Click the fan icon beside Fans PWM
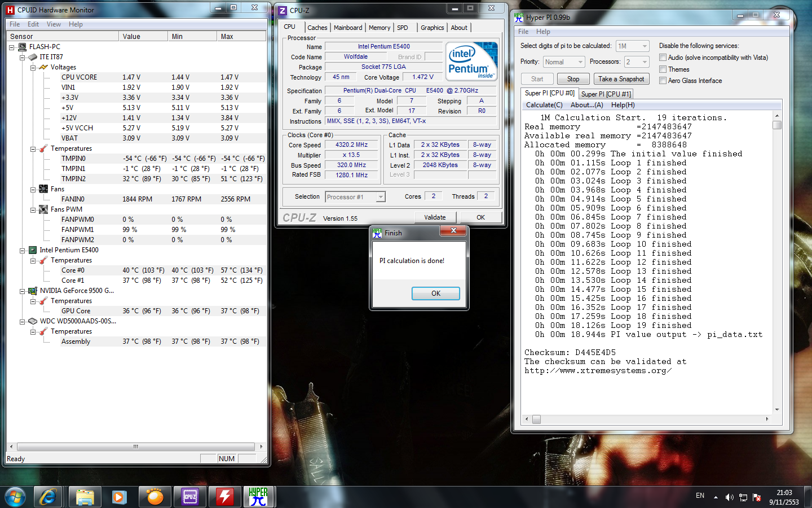The height and width of the screenshot is (508, 812). click(x=43, y=209)
